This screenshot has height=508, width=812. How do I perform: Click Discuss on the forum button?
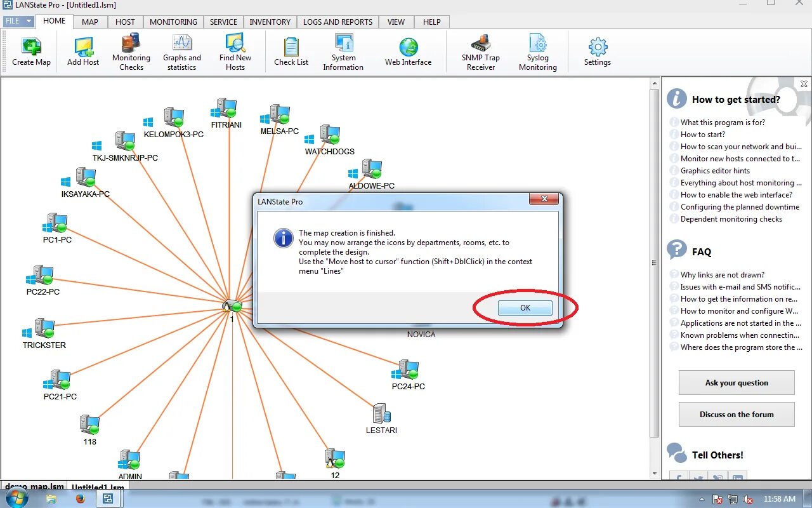click(737, 415)
